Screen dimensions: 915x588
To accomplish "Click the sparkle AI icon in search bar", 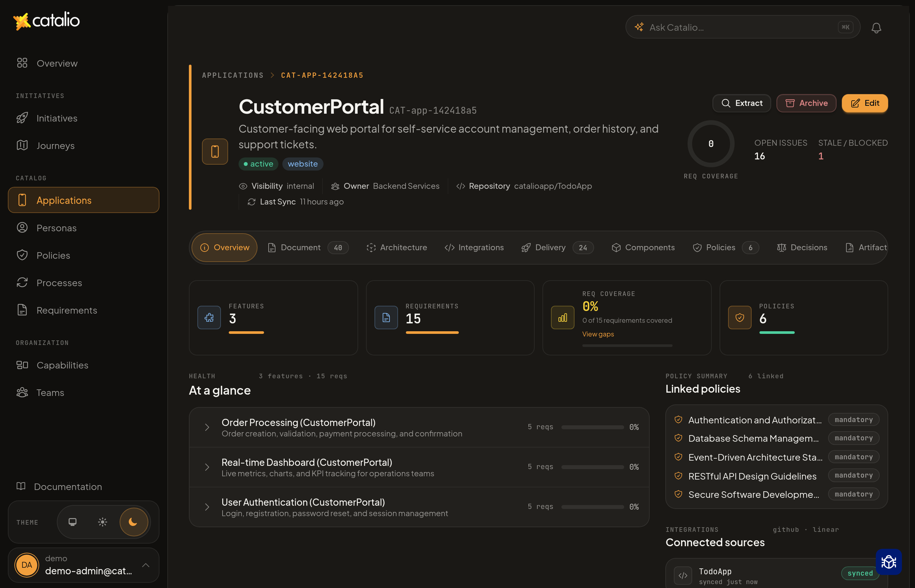I will tap(639, 27).
